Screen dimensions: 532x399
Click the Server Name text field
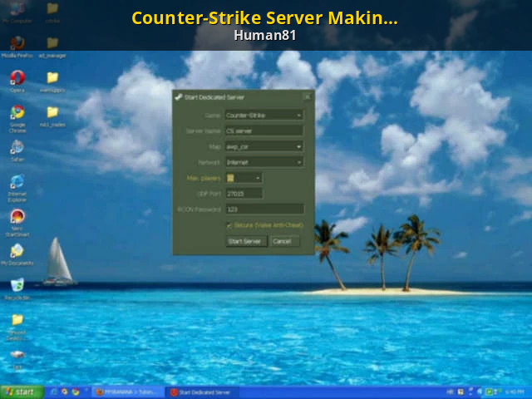coord(264,131)
